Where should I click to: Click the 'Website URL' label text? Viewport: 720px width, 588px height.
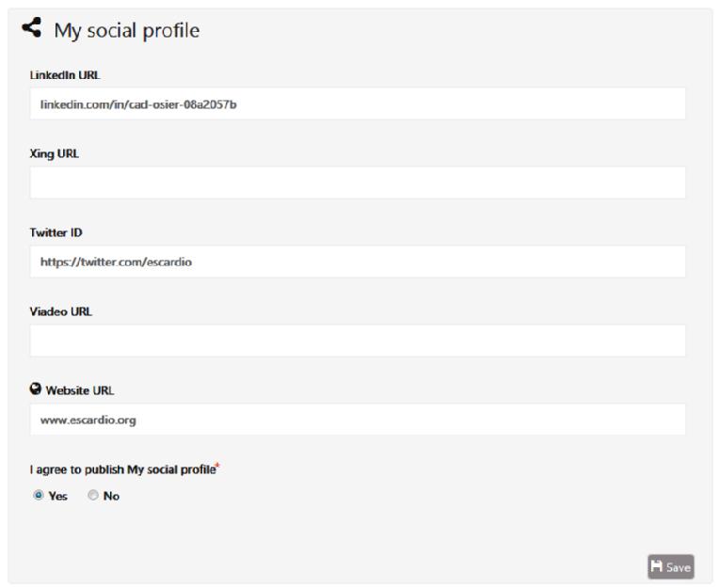80,390
